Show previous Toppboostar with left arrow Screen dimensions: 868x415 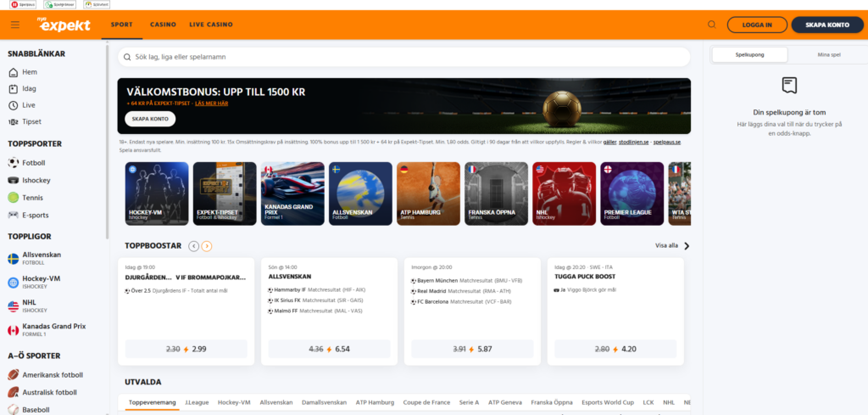[194, 246]
